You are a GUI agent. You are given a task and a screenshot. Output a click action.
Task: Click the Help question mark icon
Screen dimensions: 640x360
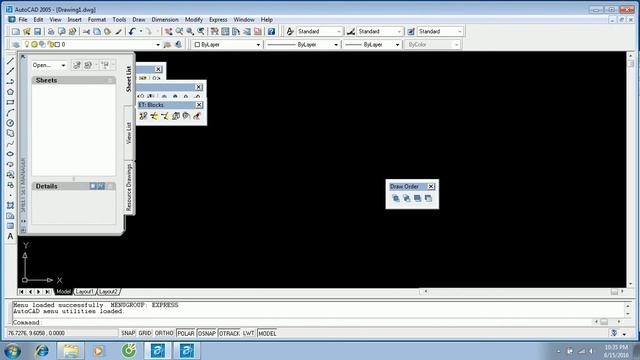(x=271, y=31)
